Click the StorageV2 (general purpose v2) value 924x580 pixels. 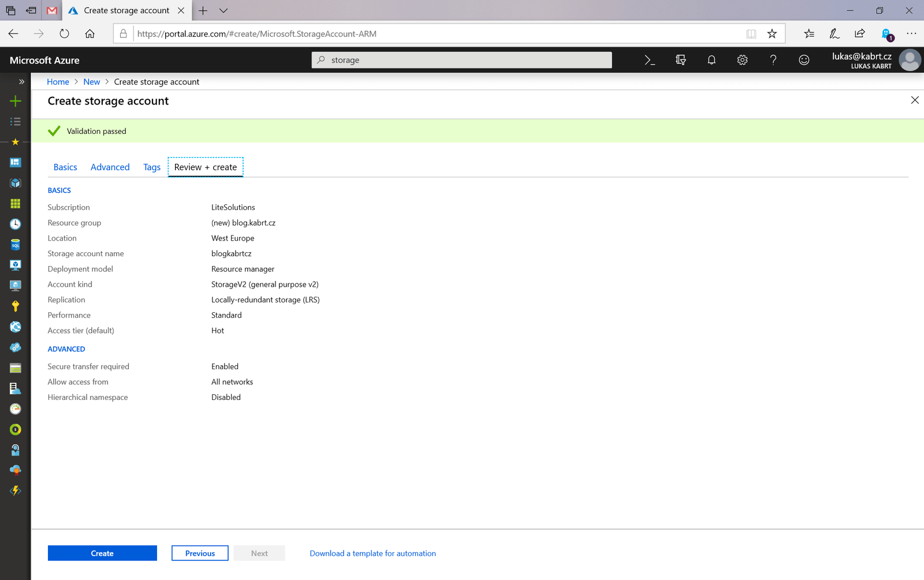(x=264, y=285)
